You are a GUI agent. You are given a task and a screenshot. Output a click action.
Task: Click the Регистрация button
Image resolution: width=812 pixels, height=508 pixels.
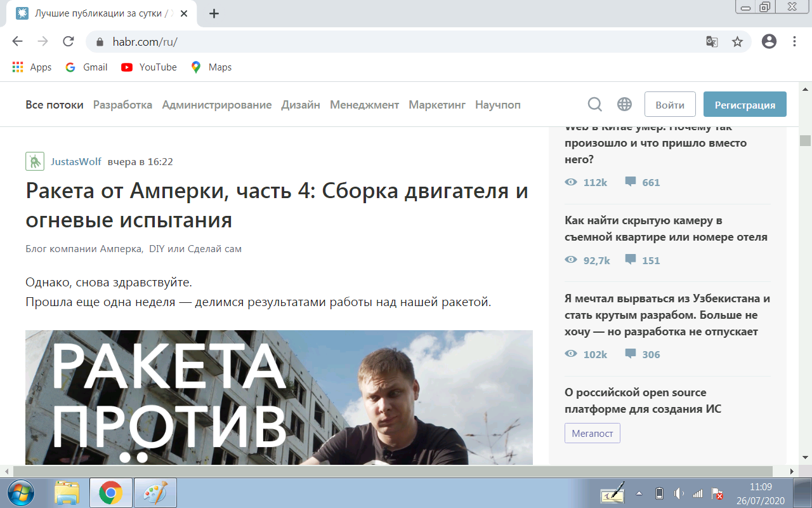pos(745,104)
